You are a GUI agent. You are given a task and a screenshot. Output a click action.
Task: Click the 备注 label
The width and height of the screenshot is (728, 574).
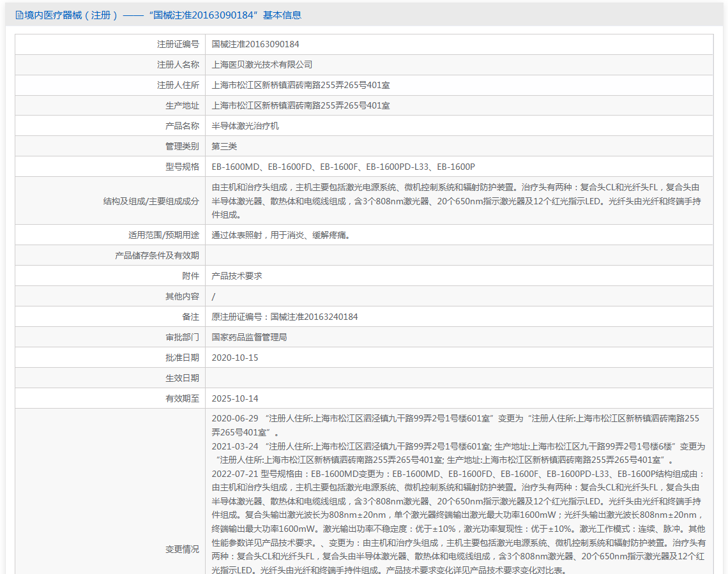coord(190,317)
